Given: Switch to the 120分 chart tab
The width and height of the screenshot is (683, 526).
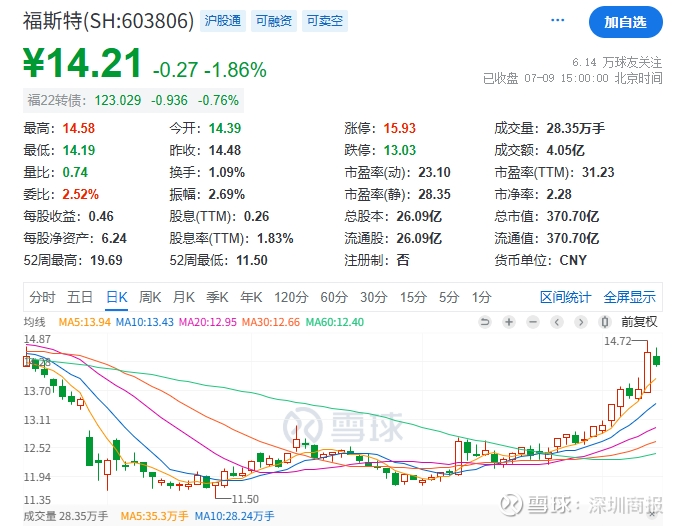Looking at the screenshot, I should pos(291,297).
